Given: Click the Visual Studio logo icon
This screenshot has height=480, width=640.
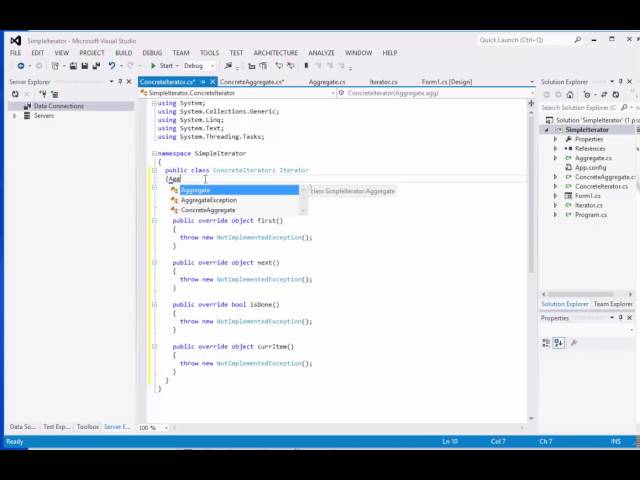Looking at the screenshot, I should (x=16, y=40).
